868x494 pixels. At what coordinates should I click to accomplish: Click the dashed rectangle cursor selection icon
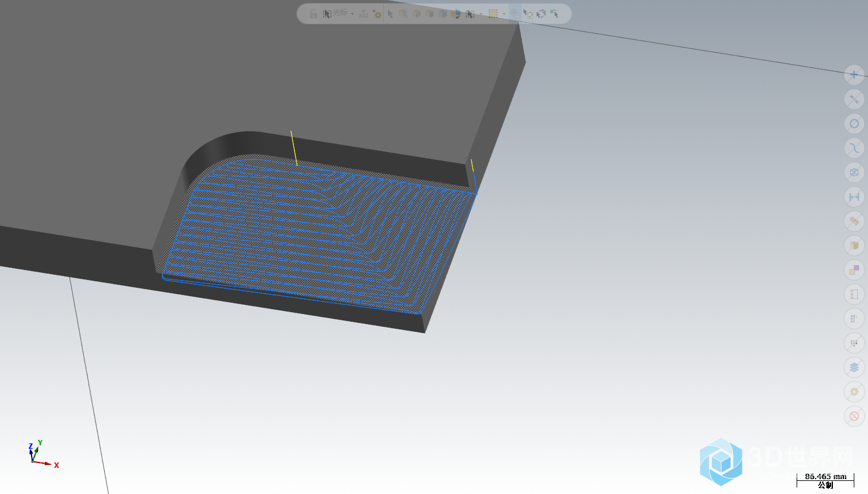click(x=470, y=14)
